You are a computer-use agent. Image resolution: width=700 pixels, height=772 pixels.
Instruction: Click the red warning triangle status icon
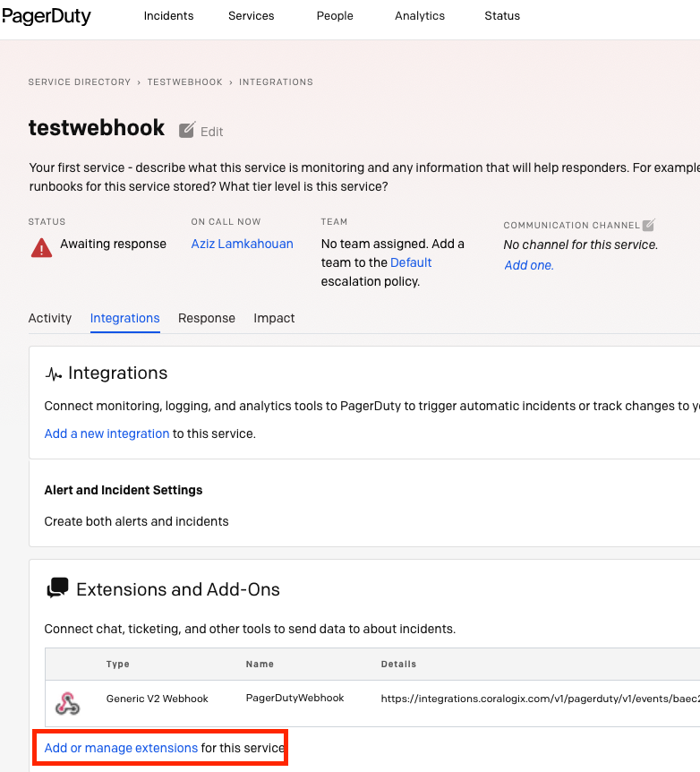point(41,248)
